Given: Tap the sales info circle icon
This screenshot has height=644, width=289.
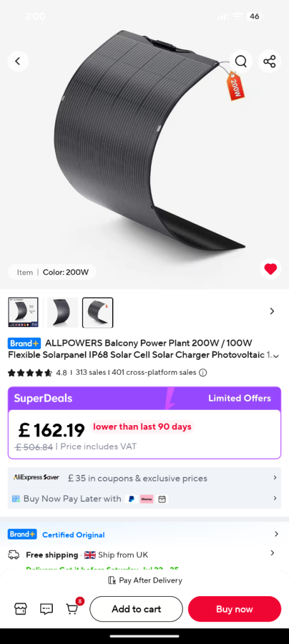Looking at the screenshot, I should 203,372.
